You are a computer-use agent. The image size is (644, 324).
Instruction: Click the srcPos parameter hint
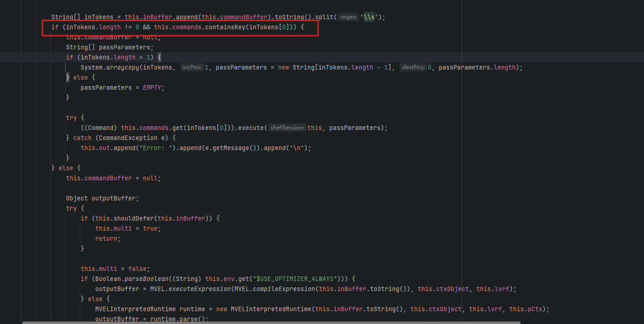click(192, 67)
